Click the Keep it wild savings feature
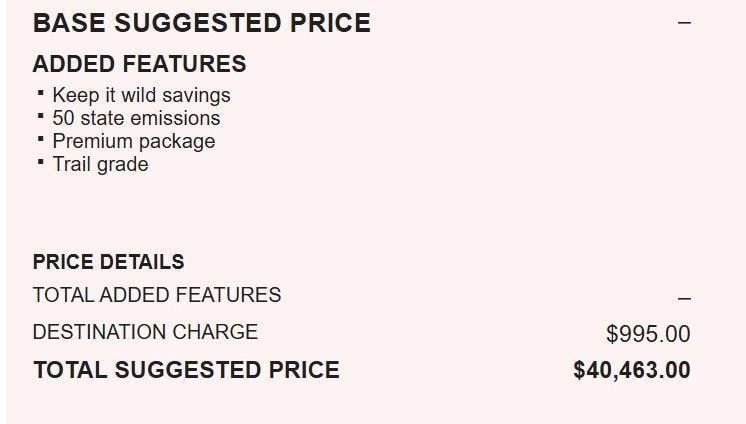The height and width of the screenshot is (424, 746). (141, 96)
